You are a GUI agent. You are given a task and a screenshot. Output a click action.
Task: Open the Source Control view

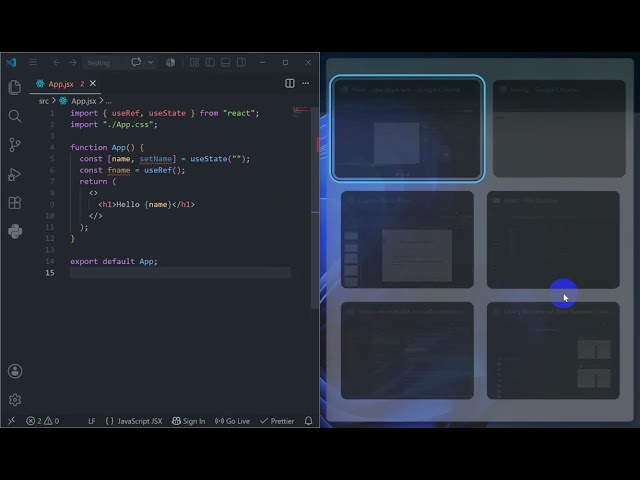click(15, 145)
